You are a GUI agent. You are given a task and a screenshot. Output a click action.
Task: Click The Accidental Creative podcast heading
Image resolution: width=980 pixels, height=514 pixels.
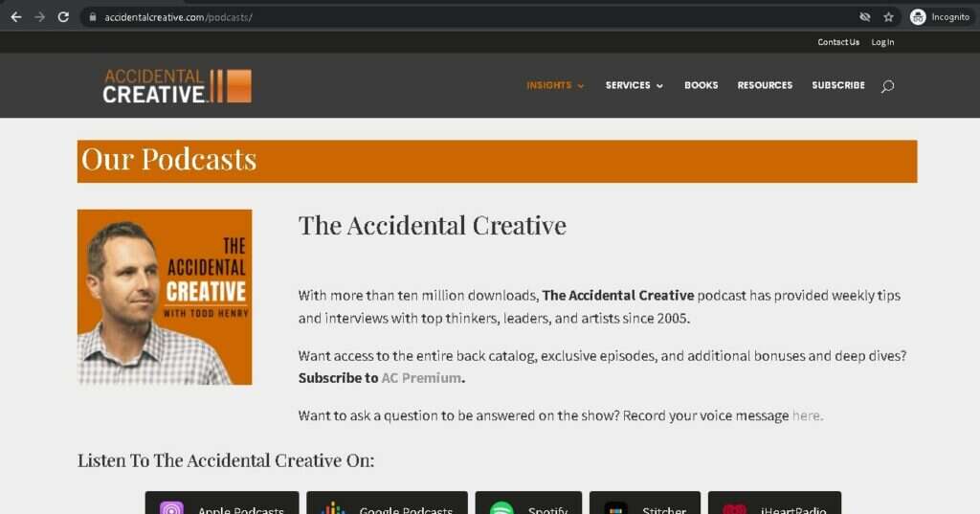[x=432, y=225]
